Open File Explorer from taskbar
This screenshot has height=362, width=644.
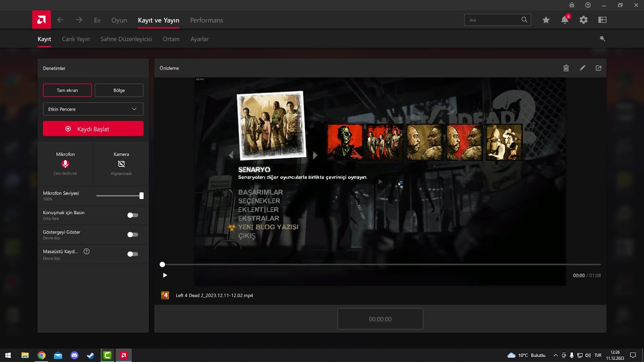click(25, 355)
